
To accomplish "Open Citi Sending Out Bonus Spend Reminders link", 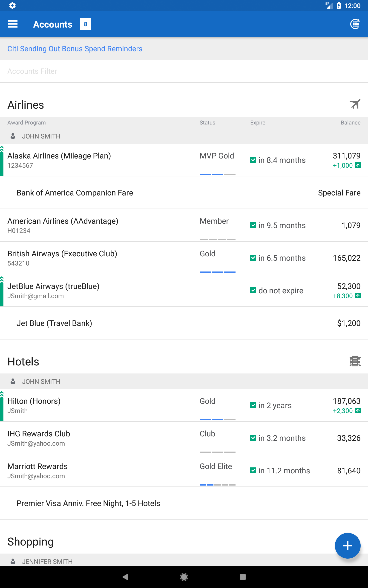I will click(x=75, y=49).
